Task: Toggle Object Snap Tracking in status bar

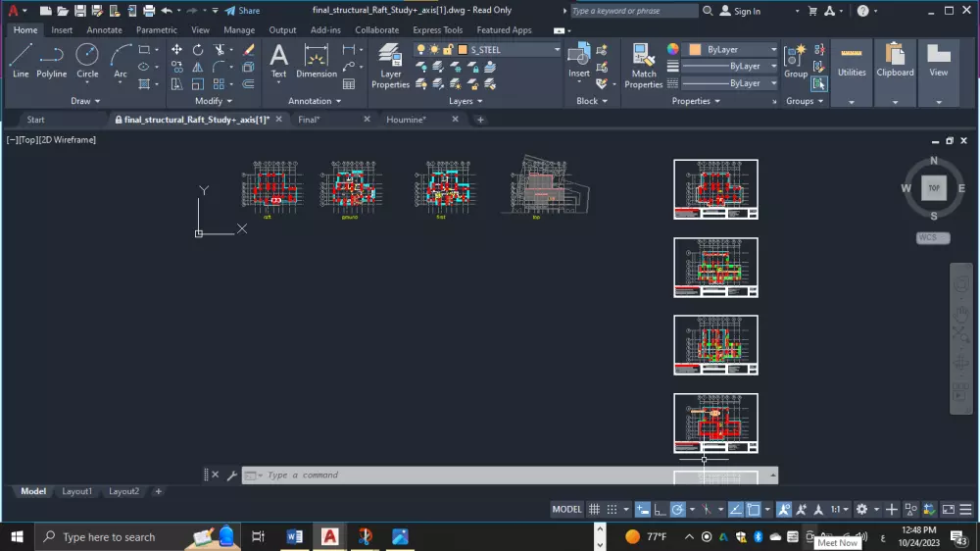Action: coord(736,509)
